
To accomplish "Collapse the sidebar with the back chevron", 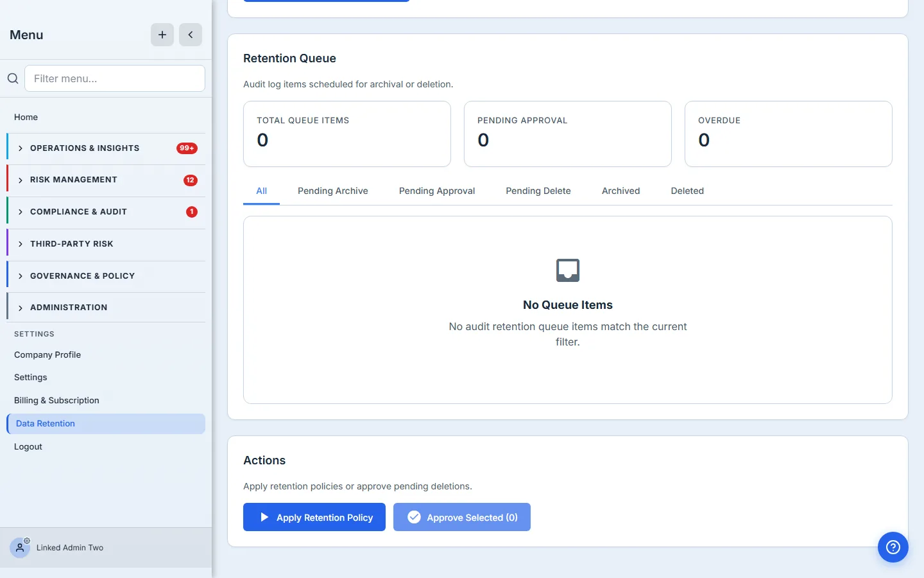I will point(191,35).
